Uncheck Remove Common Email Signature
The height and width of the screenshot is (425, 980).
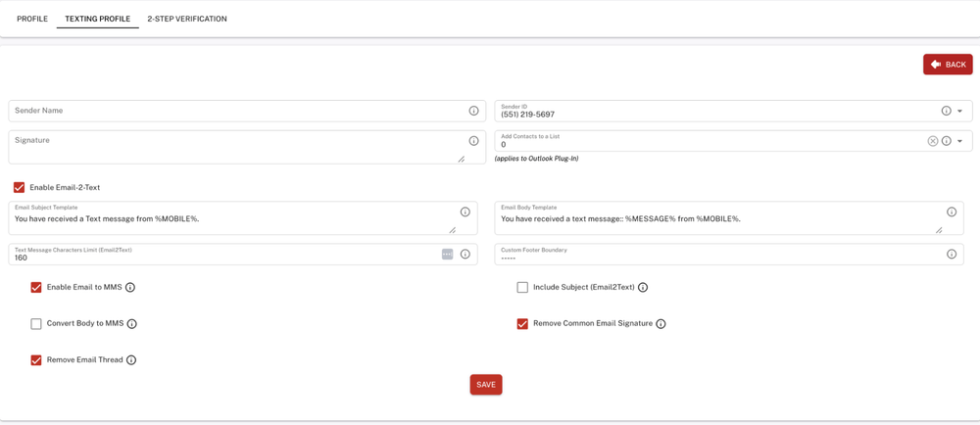(x=522, y=324)
